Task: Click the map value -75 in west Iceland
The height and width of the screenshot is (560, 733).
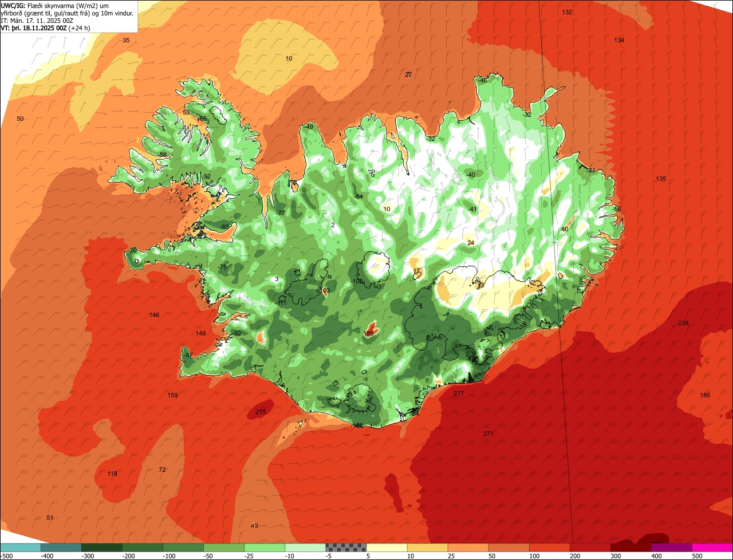Action: click(x=222, y=267)
